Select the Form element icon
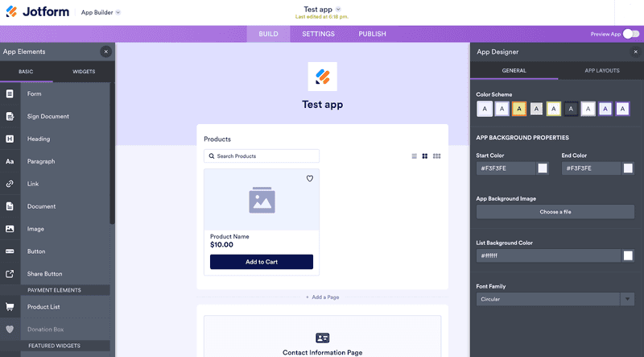The width and height of the screenshot is (644, 357). coord(10,93)
